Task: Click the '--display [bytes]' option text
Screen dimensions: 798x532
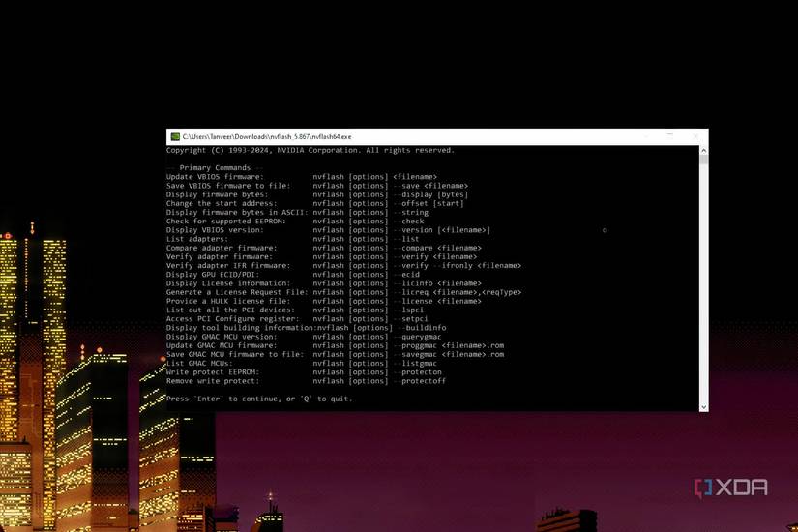Action: point(430,194)
